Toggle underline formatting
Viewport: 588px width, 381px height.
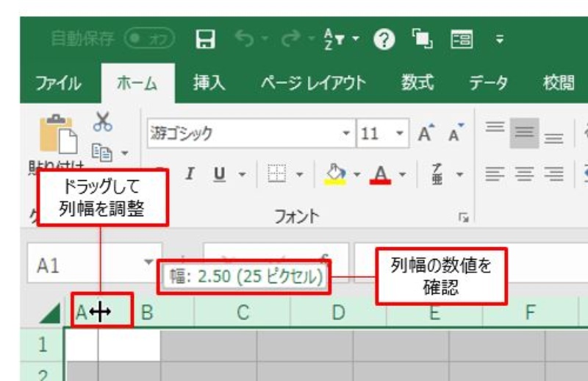[x=218, y=174]
